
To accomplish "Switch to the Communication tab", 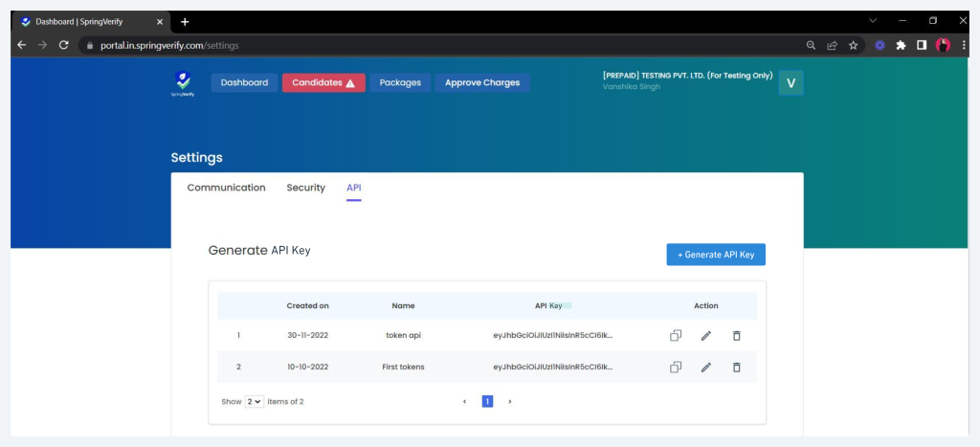I will (x=226, y=188).
